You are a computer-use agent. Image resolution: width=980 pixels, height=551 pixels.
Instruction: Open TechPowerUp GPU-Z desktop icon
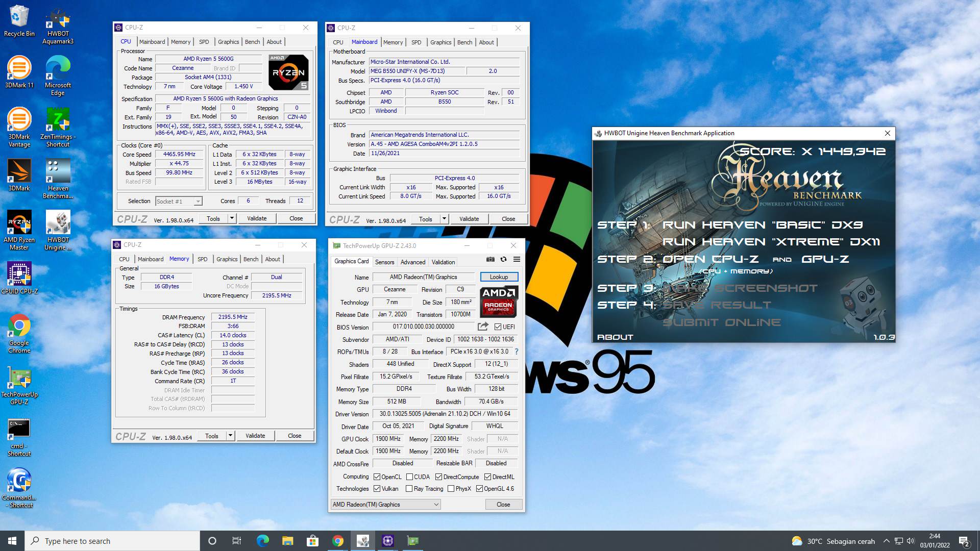[19, 385]
